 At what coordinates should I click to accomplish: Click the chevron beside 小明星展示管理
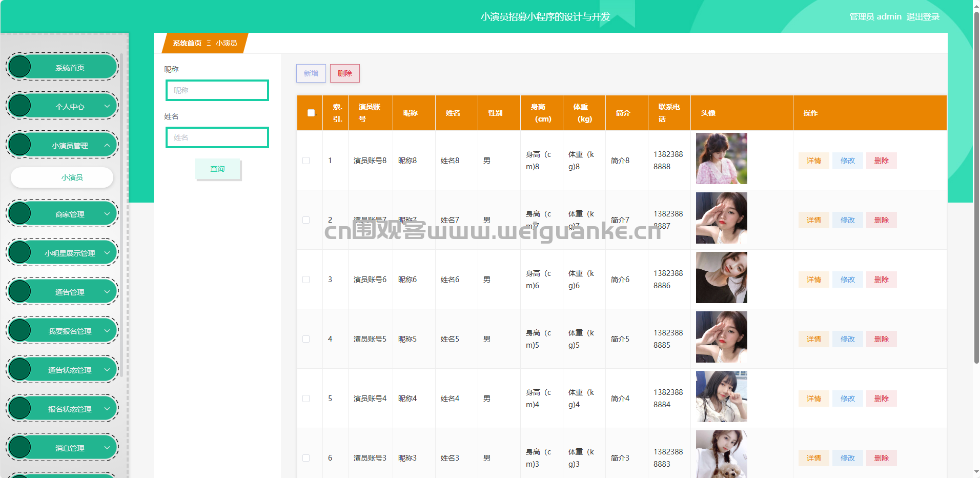[107, 252]
